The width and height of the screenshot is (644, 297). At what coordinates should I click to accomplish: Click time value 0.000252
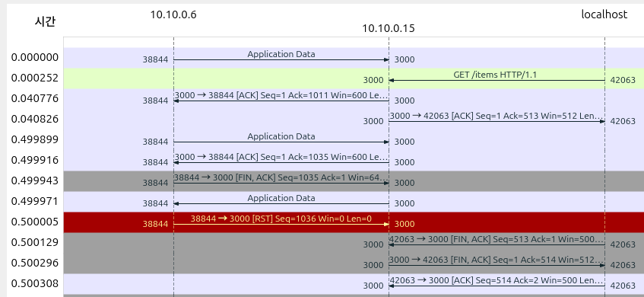pyautogui.click(x=35, y=78)
